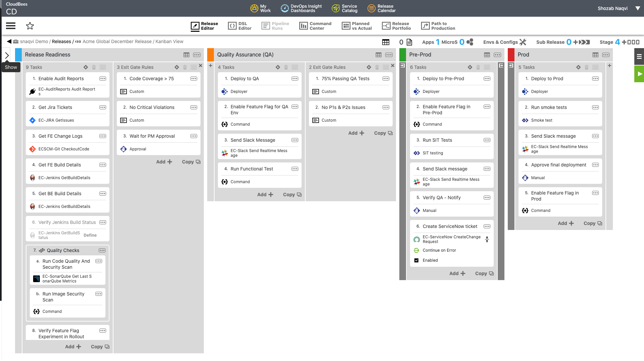The width and height of the screenshot is (644, 361).
Task: Toggle the Enabled checkbox on ServiceNow task
Action: point(416,260)
